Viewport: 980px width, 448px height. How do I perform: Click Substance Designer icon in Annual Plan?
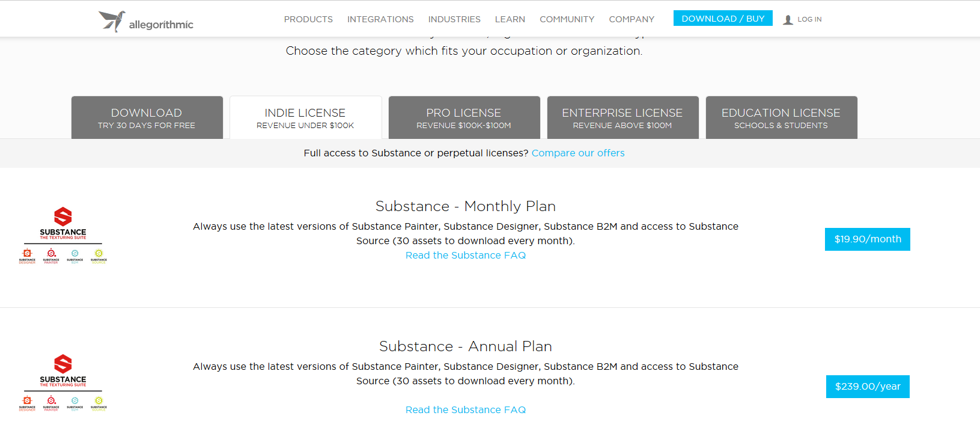tap(27, 404)
